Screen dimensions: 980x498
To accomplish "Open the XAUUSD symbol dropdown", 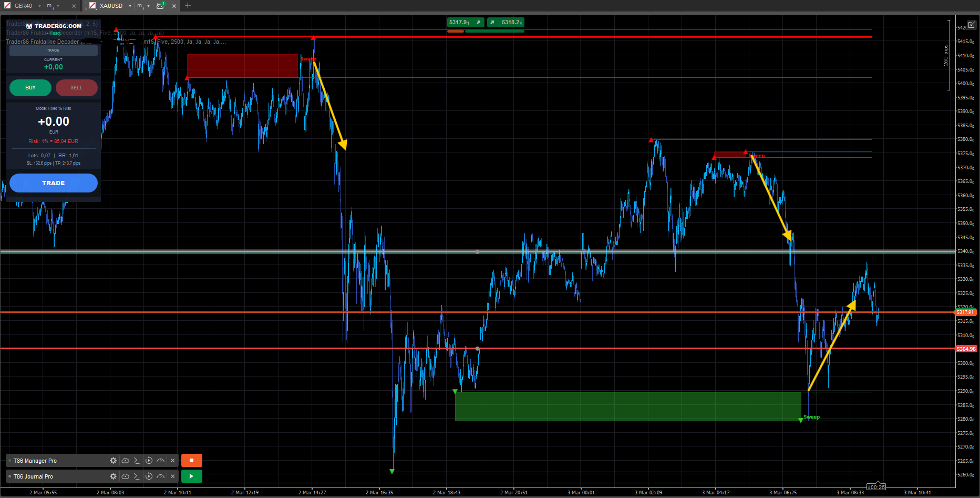I will click(x=130, y=6).
